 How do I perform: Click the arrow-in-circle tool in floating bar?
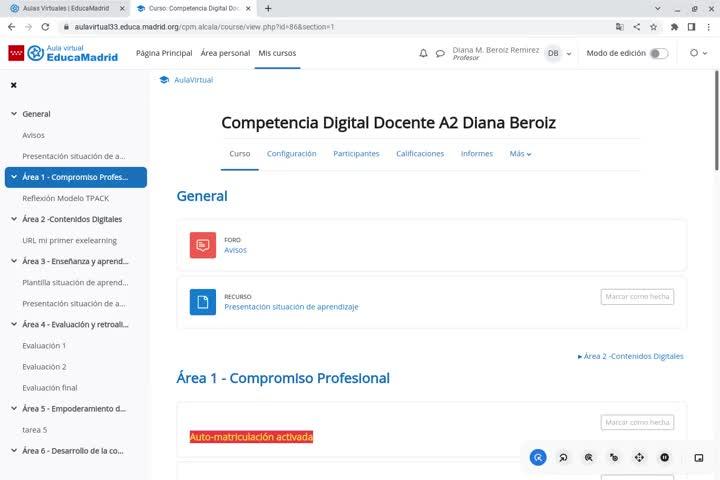tap(563, 457)
